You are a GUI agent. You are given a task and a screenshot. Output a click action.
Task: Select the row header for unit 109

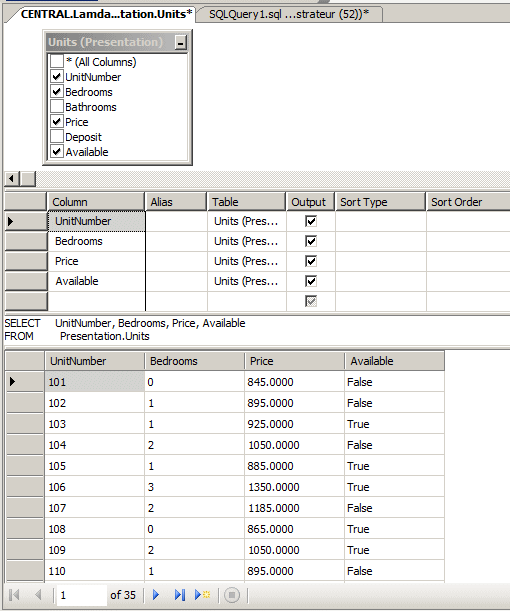(x=25, y=550)
